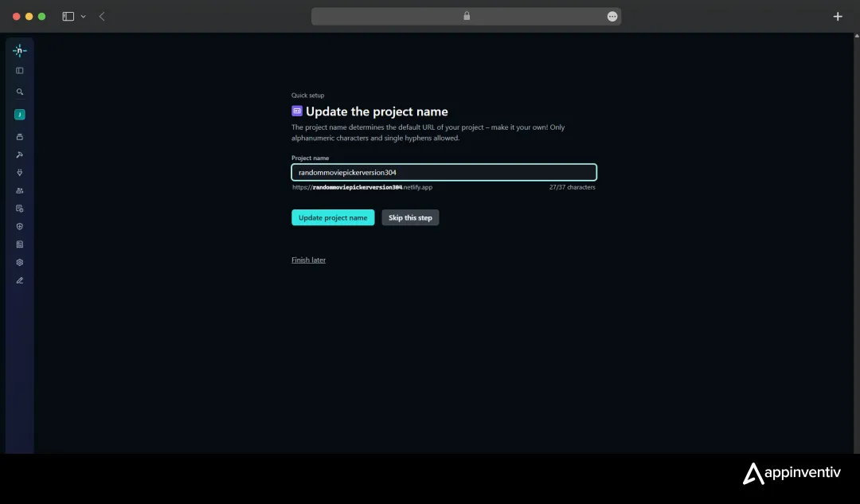
Task: Open the audit log book icon
Action: click(19, 244)
